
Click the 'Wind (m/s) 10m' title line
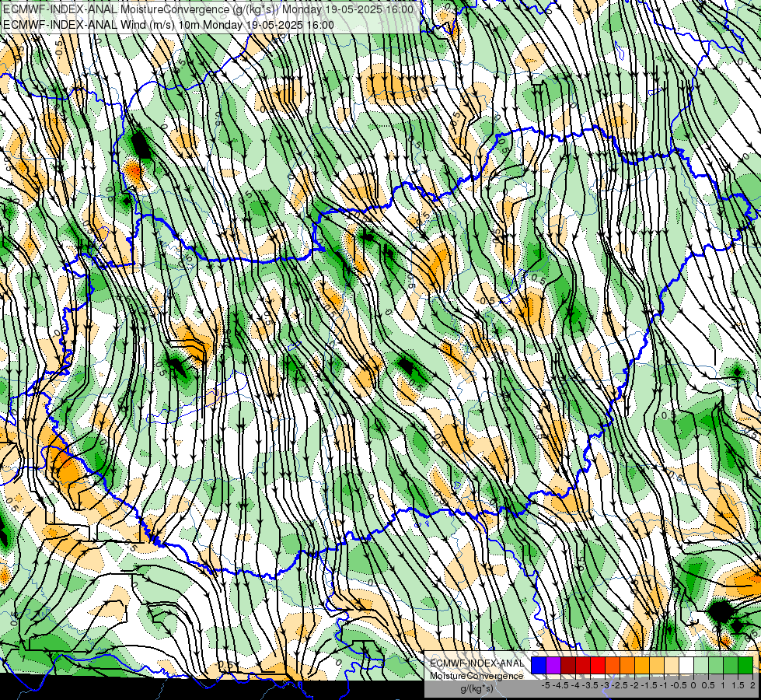click(169, 24)
